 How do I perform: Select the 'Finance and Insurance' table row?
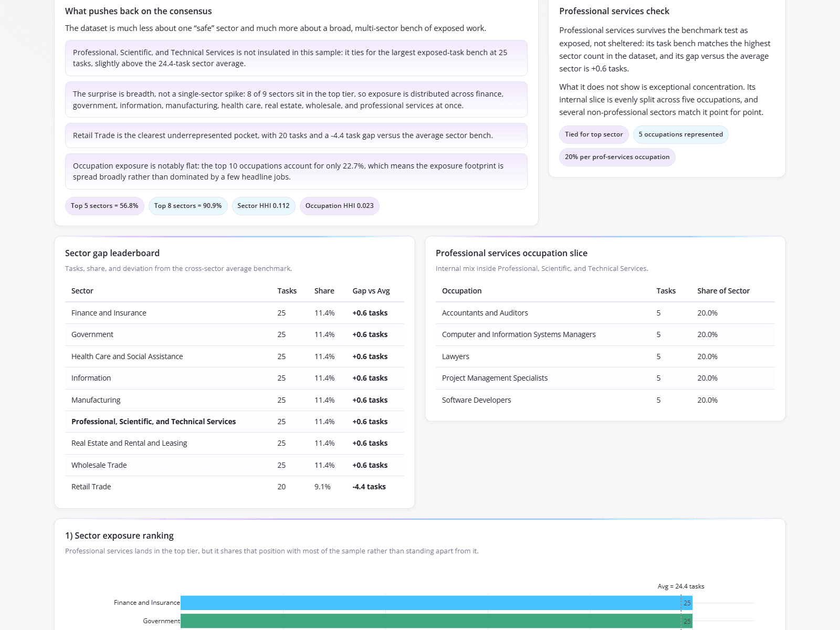(235, 313)
